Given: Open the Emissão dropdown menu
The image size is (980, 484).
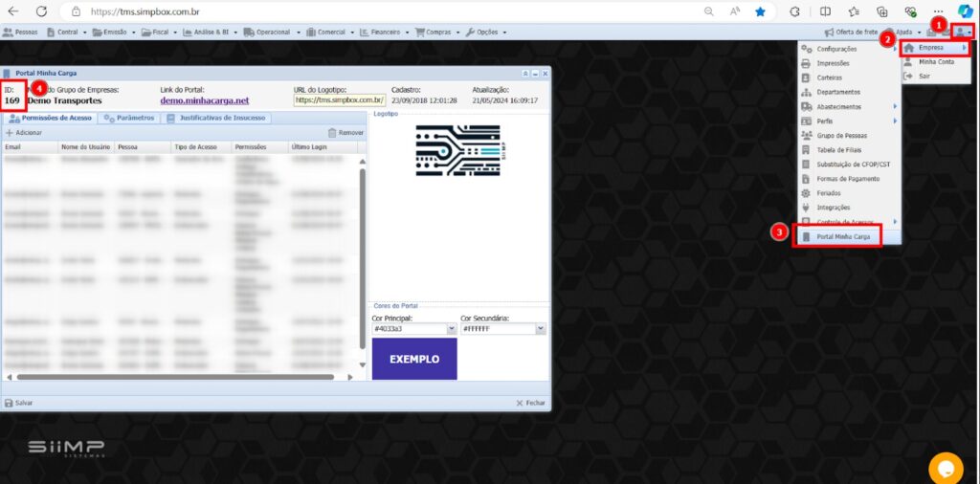Looking at the screenshot, I should point(115,32).
